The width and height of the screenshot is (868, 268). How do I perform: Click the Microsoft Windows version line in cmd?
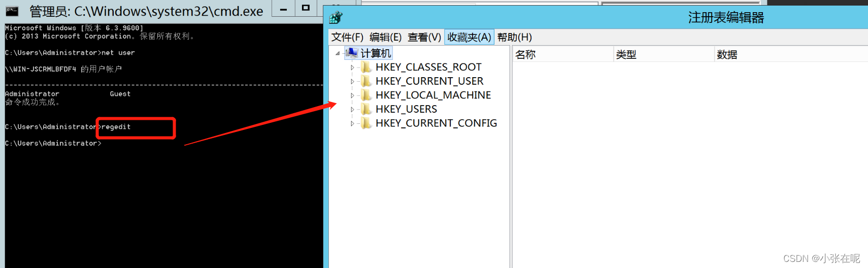click(74, 28)
